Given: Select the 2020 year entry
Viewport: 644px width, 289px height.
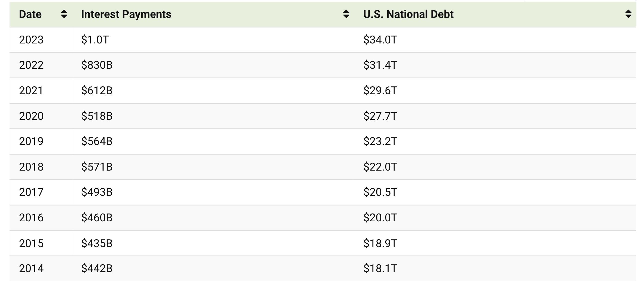Looking at the screenshot, I should [x=31, y=116].
